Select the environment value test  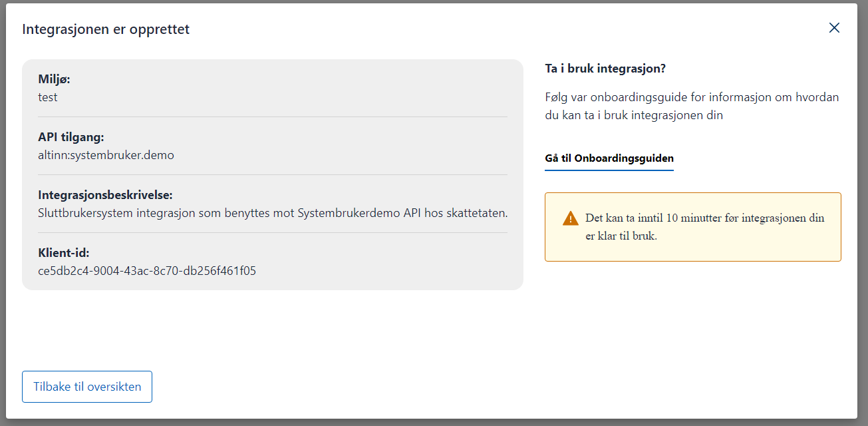[x=48, y=97]
